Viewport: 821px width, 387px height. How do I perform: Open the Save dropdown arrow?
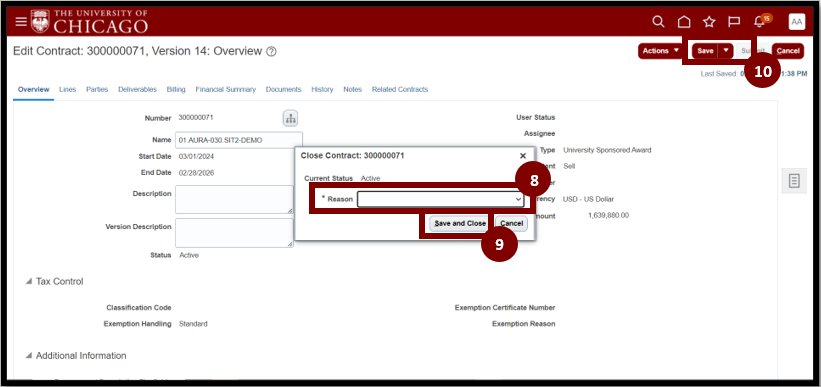coord(725,51)
